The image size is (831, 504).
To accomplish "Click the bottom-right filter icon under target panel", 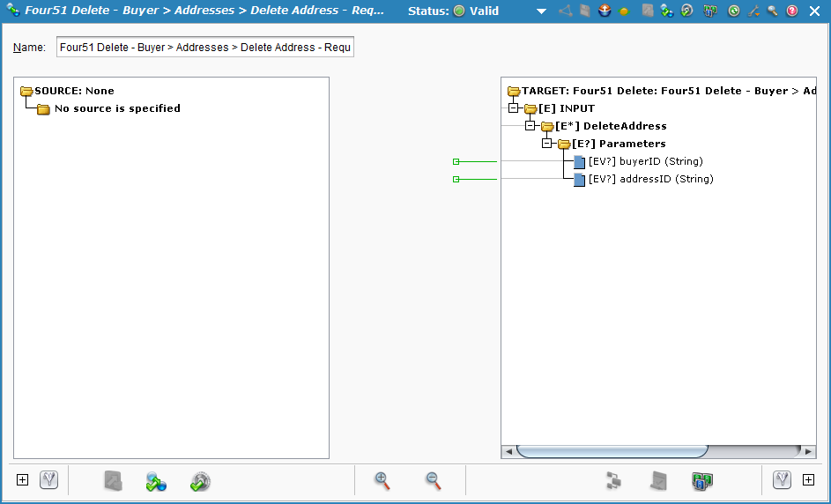I will (x=782, y=480).
